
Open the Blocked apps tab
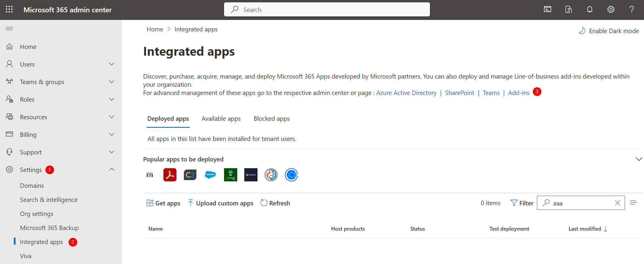pos(272,118)
